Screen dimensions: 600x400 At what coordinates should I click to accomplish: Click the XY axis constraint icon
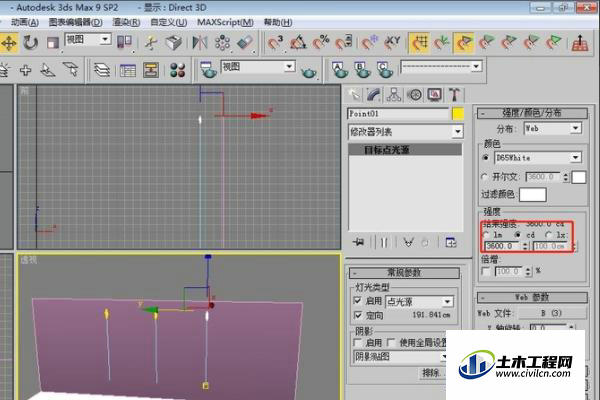pyautogui.click(x=392, y=42)
